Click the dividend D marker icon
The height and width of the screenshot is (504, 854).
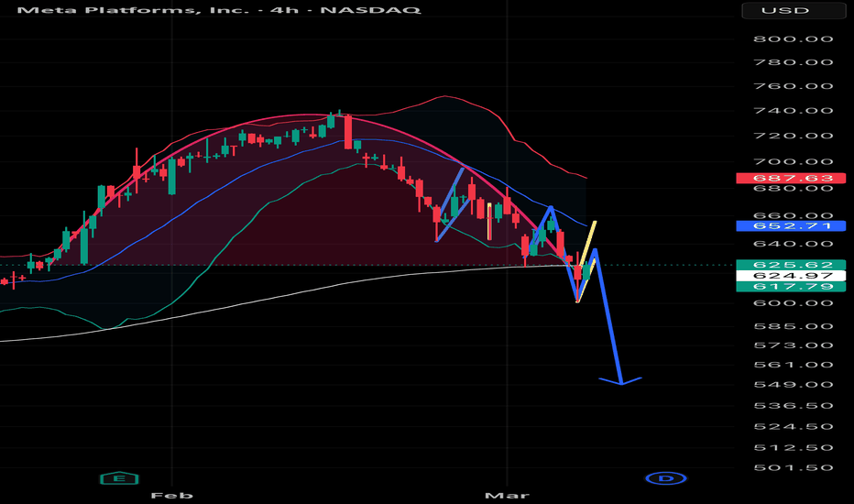tap(665, 478)
